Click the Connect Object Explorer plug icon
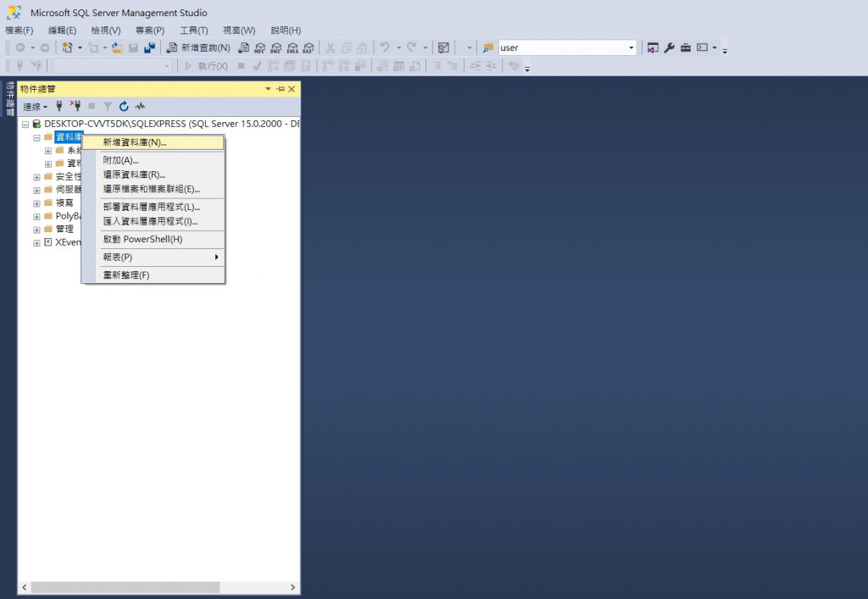 click(59, 106)
